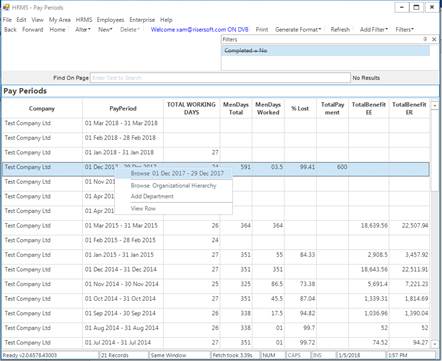The height and width of the screenshot is (361, 442).
Task: Sort by the Company column header
Action: coord(42,109)
